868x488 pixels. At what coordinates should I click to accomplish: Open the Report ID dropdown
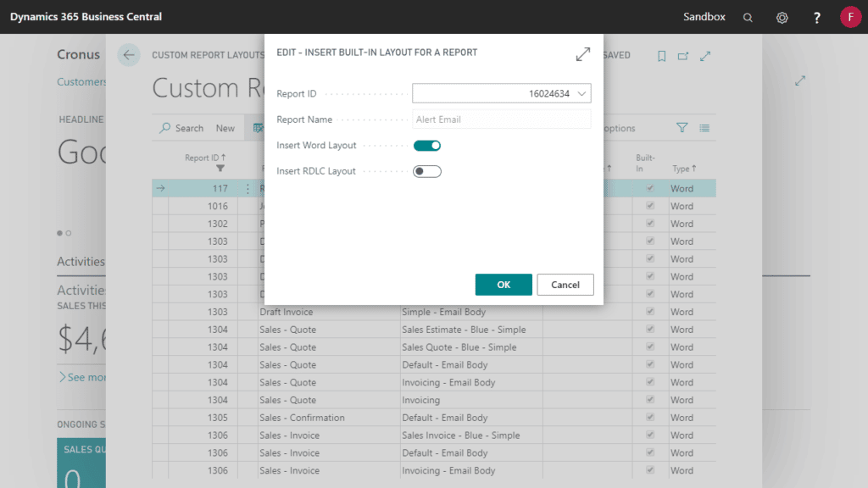pos(584,93)
